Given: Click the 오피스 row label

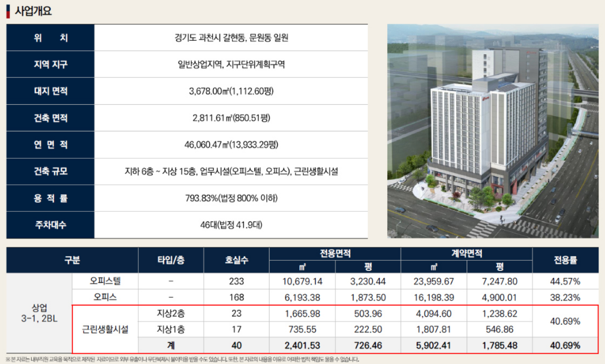Looking at the screenshot, I should [104, 297].
